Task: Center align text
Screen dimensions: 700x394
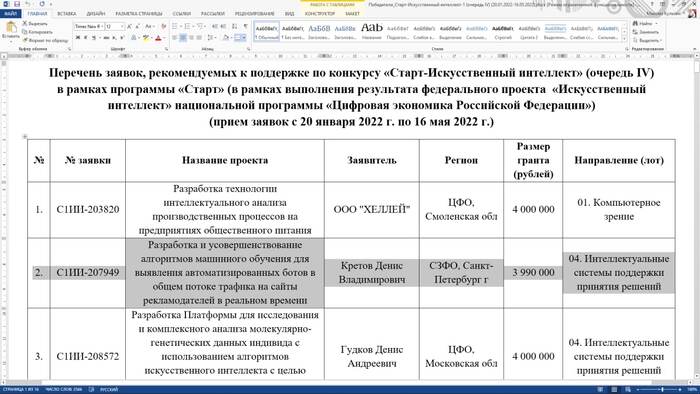Action: [x=183, y=38]
